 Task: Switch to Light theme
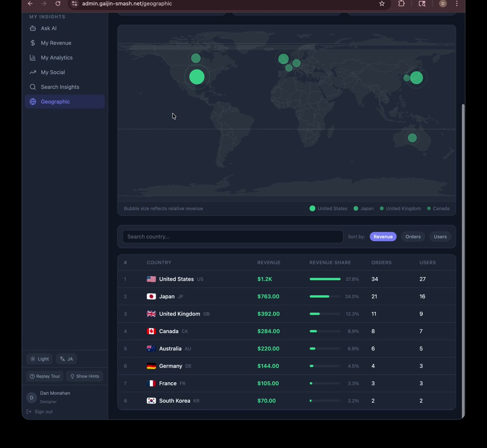[x=39, y=359]
